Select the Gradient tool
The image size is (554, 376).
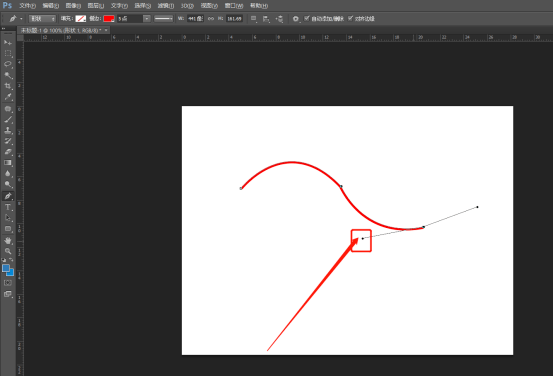coord(8,163)
